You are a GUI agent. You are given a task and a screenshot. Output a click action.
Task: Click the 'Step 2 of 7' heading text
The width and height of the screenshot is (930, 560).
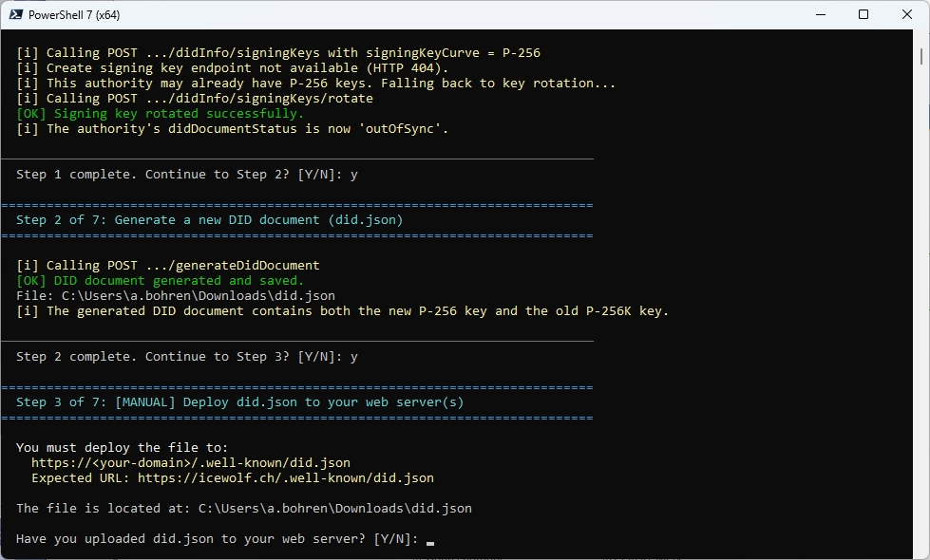[209, 220]
